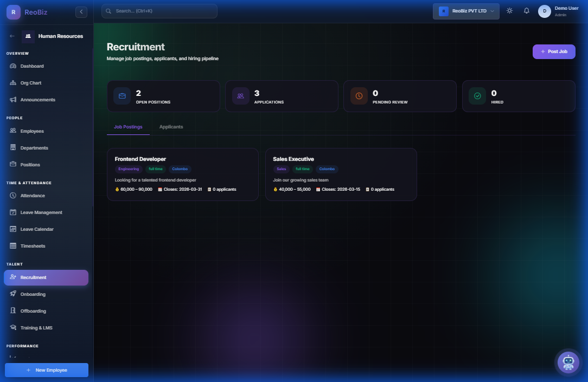The height and width of the screenshot is (382, 588).
Task: Open Org Chart from sidebar
Action: (x=31, y=83)
